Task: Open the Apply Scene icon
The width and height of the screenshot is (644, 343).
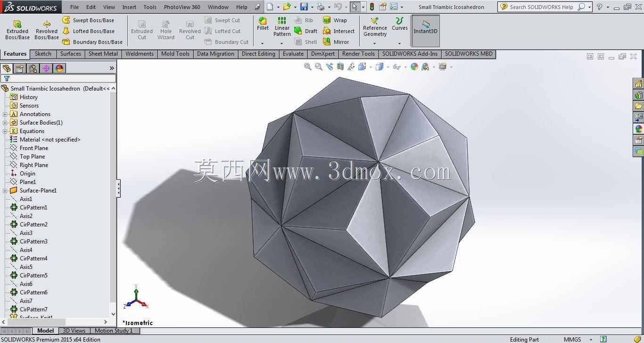Action: (x=425, y=67)
